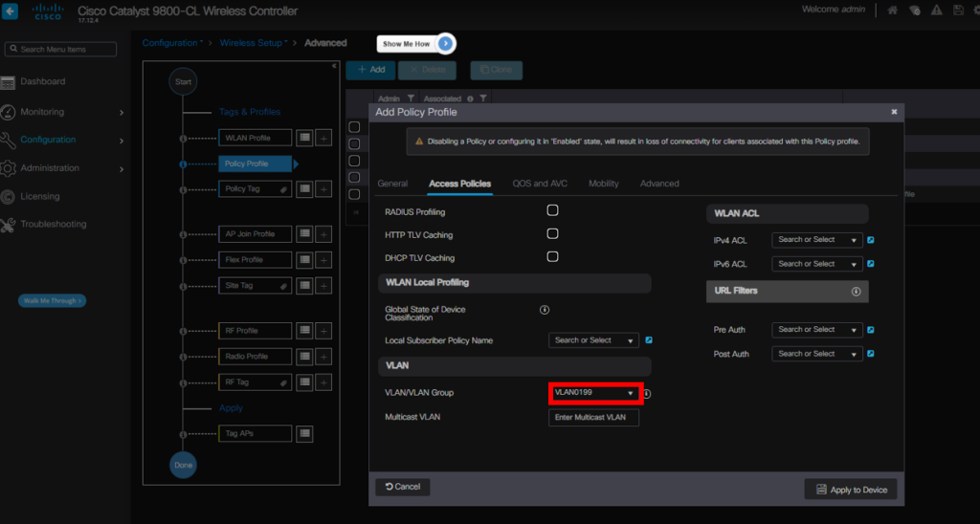Focus the Search Menu Items field
Screen dimensions: 980x524
[60, 50]
